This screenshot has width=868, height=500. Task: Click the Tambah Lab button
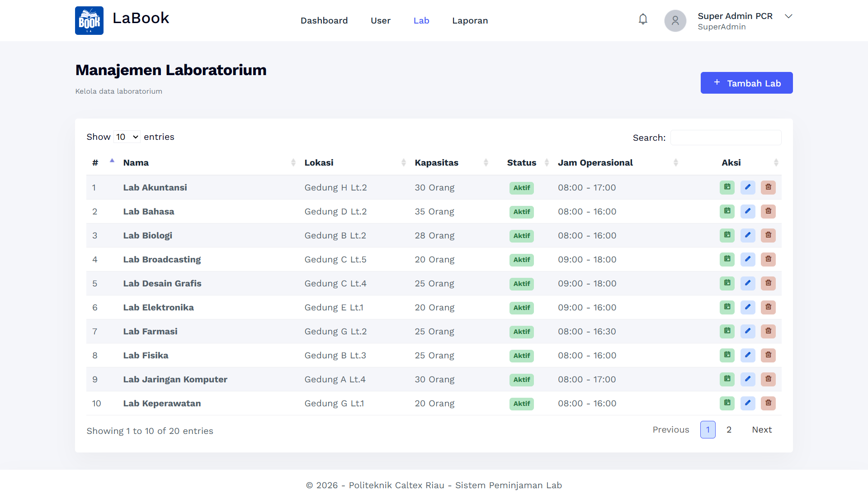point(747,83)
